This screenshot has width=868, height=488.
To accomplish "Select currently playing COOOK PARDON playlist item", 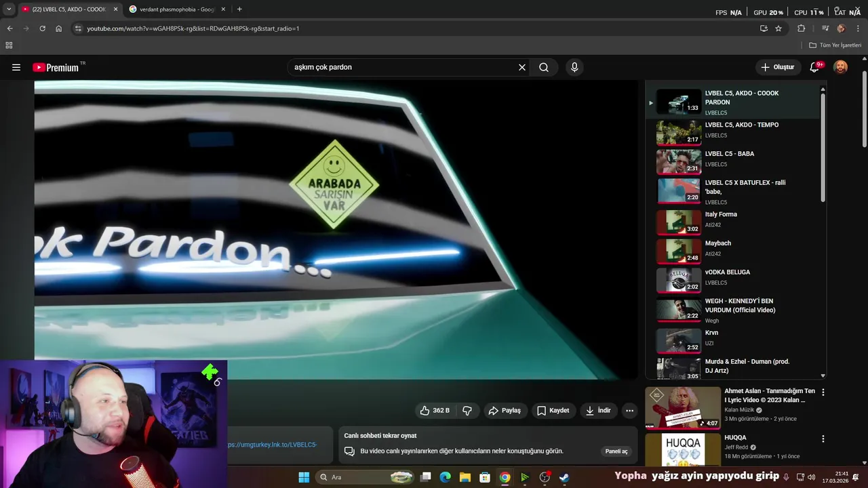I will [733, 102].
